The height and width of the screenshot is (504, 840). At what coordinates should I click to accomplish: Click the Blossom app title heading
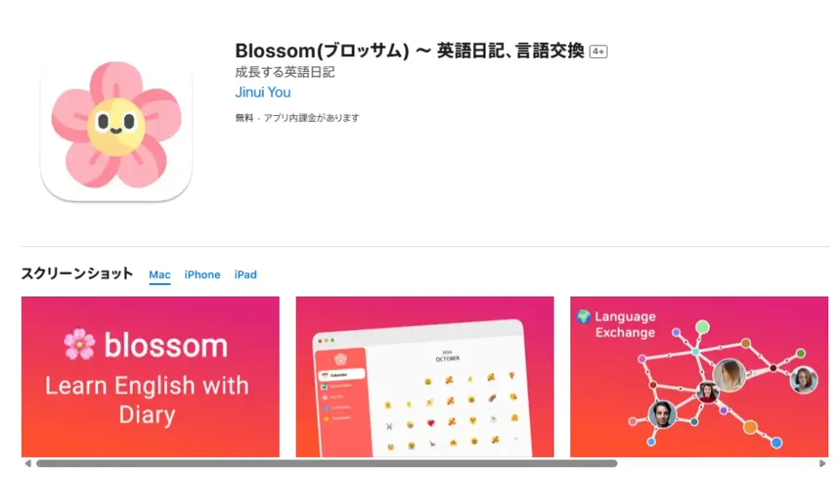pos(409,51)
